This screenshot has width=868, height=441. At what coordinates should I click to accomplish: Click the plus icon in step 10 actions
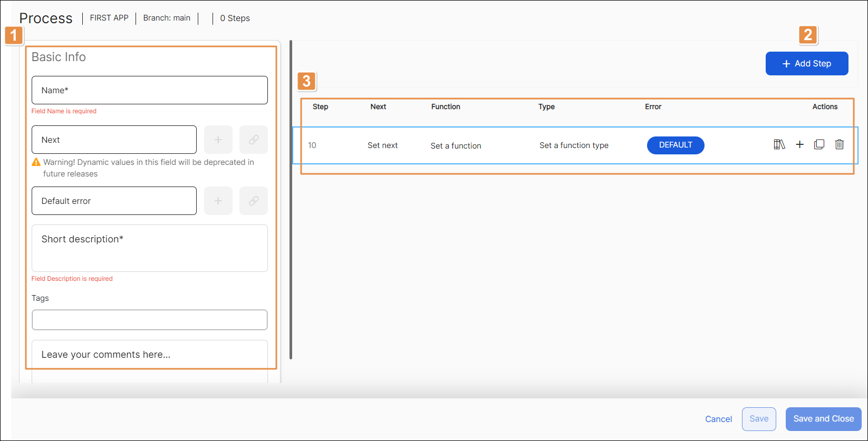click(x=799, y=144)
